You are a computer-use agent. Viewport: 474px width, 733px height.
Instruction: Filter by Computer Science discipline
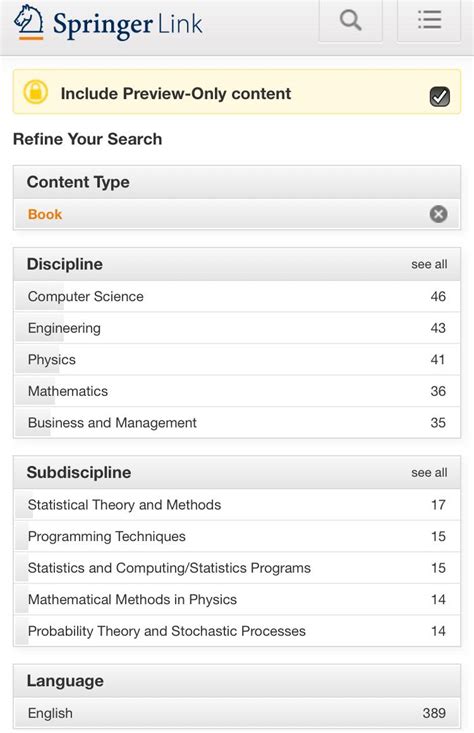coord(237,296)
